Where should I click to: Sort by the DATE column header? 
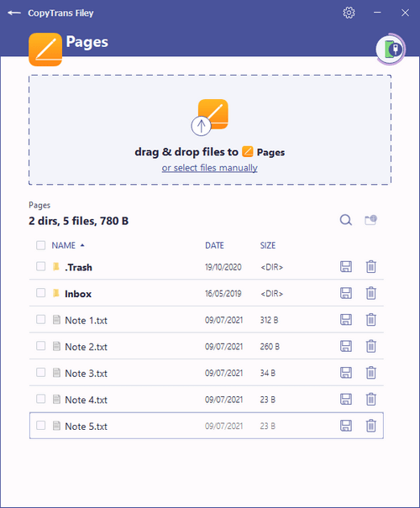point(214,245)
